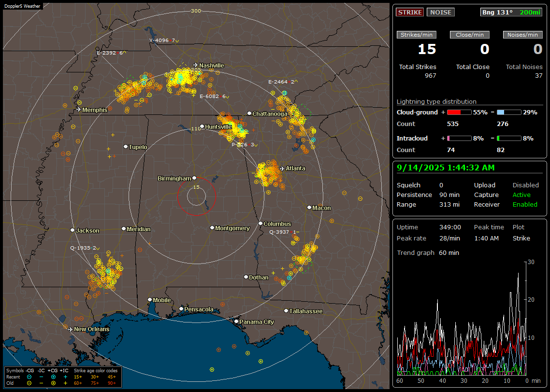The image size is (550, 392).
Task: Click the Panama City marker
Action: click(236, 321)
